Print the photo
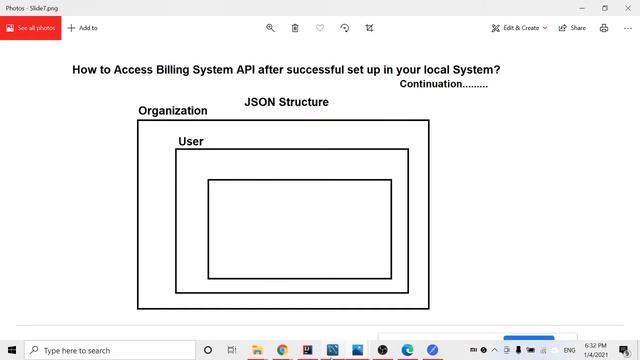640x360 pixels. click(604, 28)
